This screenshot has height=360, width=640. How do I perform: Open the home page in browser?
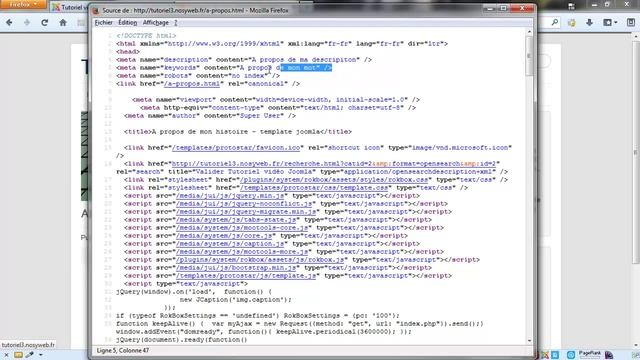[x=63, y=23]
